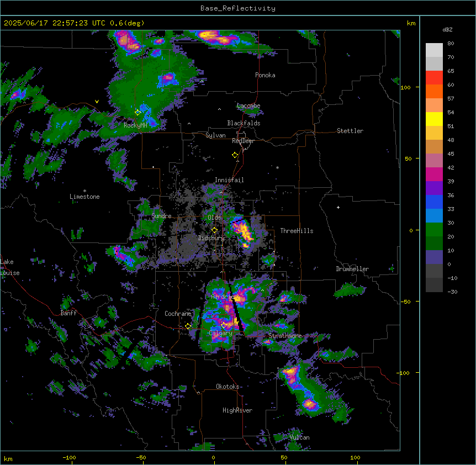
Task: Click the Sundre city label
Action: [161, 216]
